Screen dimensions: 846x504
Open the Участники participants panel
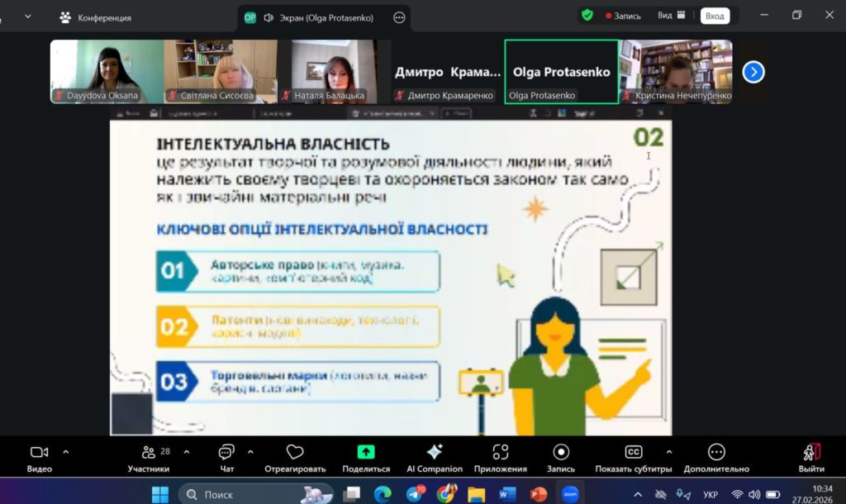pyautogui.click(x=149, y=453)
